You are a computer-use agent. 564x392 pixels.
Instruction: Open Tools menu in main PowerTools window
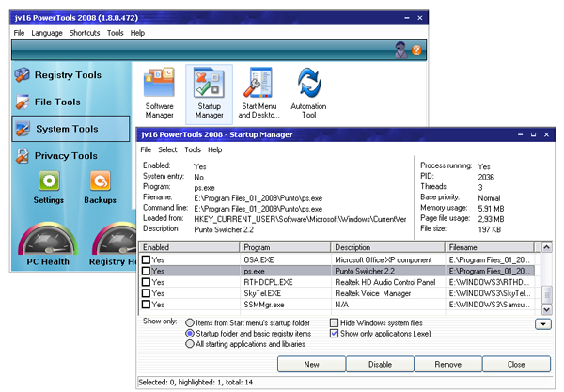point(115,33)
